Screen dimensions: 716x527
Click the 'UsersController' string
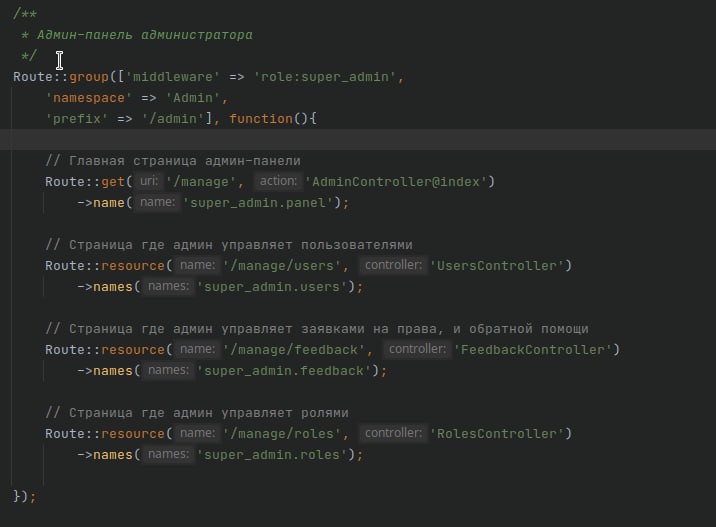pyautogui.click(x=497, y=266)
